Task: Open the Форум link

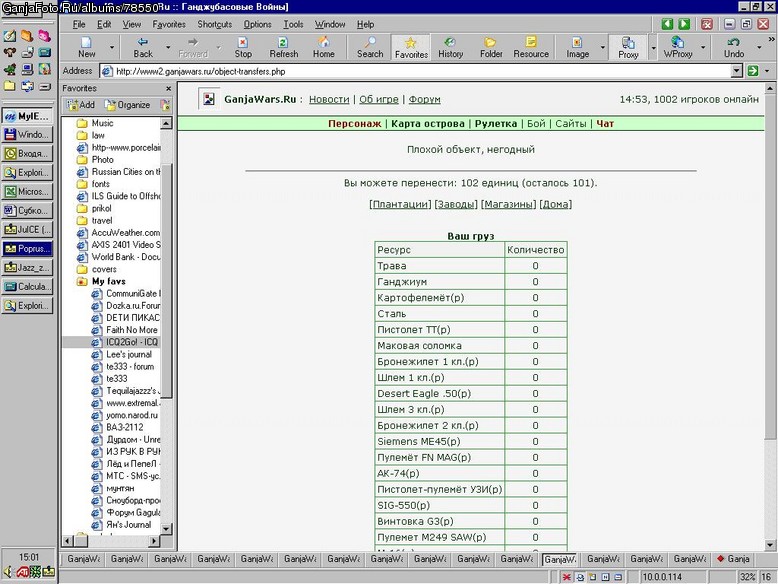Action: coord(424,99)
